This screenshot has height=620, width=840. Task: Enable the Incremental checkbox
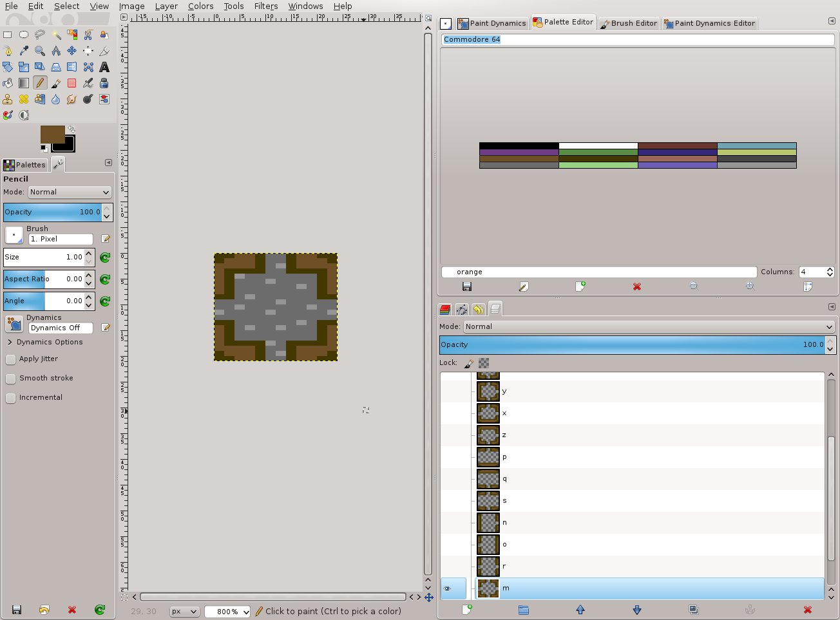click(x=10, y=398)
